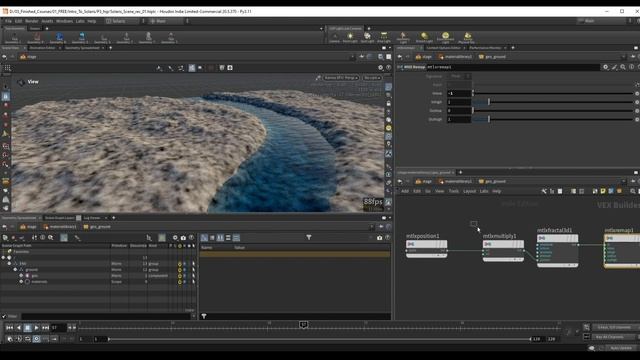Play the timeline forward
The height and width of the screenshot is (360, 640).
tap(36, 328)
